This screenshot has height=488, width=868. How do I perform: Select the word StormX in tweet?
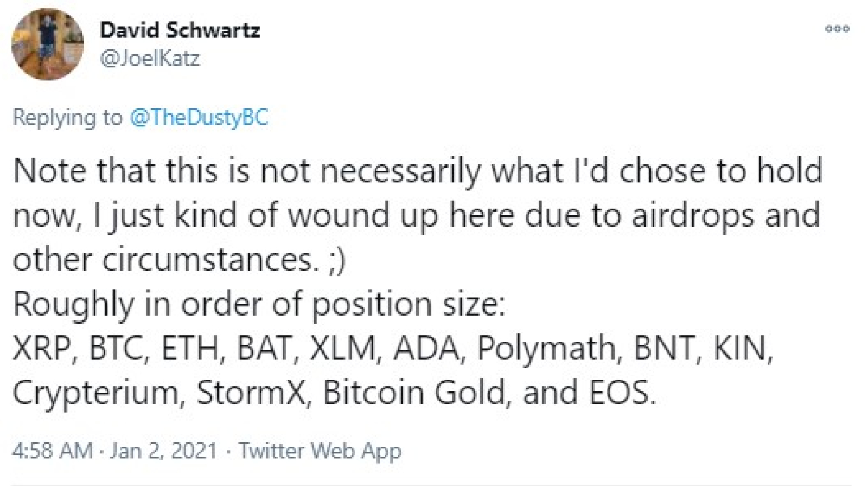pyautogui.click(x=251, y=392)
